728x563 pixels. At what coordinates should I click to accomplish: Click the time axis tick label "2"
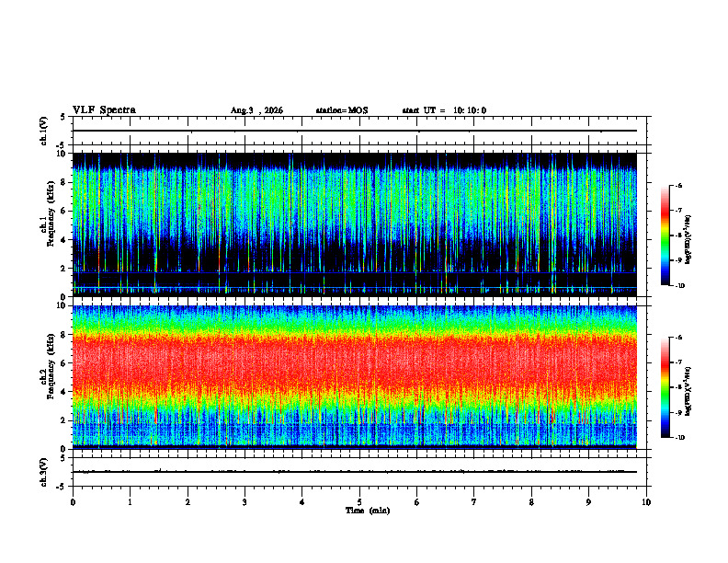click(188, 502)
